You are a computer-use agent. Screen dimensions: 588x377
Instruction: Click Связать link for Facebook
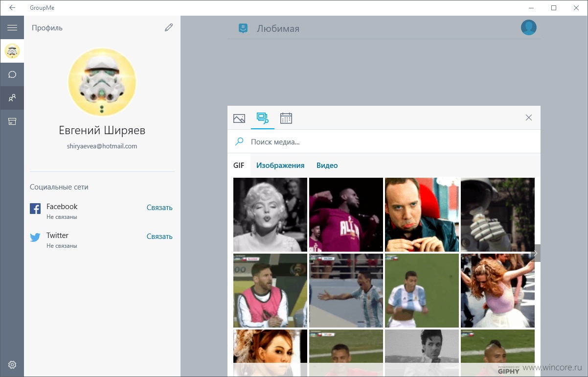point(159,208)
